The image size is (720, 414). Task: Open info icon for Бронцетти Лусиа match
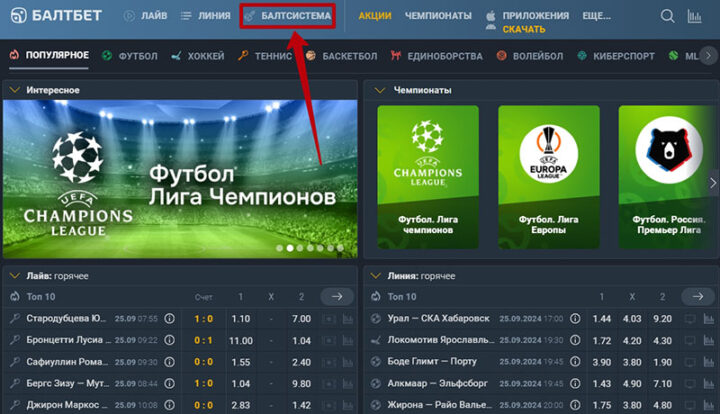coord(169,340)
